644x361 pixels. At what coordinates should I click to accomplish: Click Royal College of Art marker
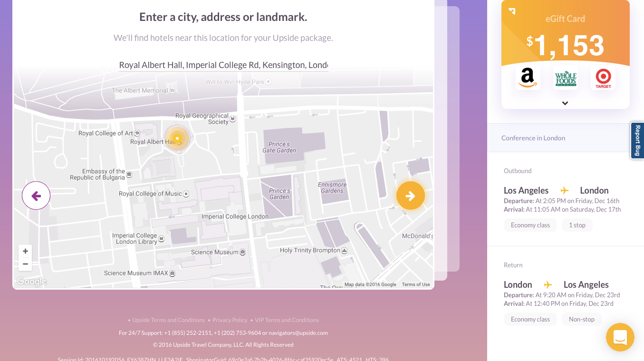[137, 133]
